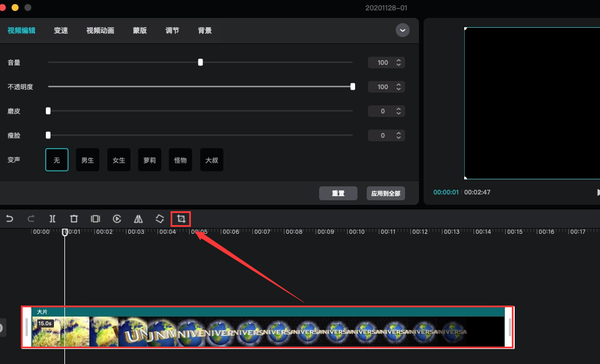Image resolution: width=600 pixels, height=364 pixels.
Task: Undo the last edit
Action: coord(10,219)
